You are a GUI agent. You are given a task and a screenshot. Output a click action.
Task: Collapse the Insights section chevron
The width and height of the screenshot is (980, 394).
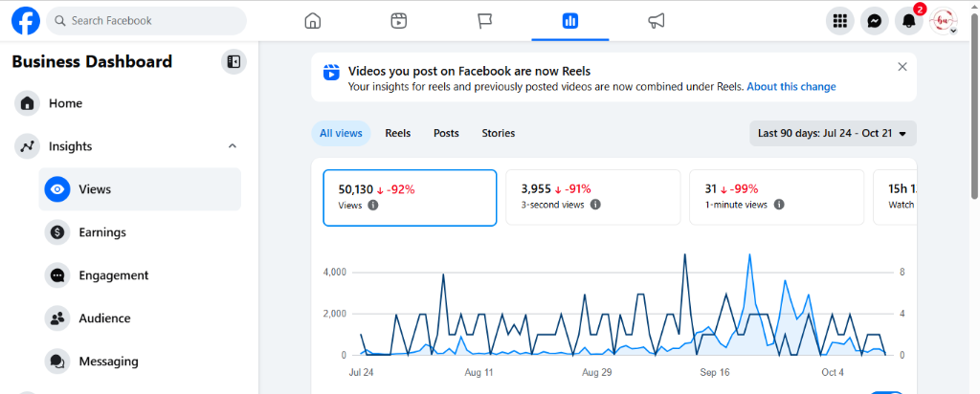tap(233, 146)
